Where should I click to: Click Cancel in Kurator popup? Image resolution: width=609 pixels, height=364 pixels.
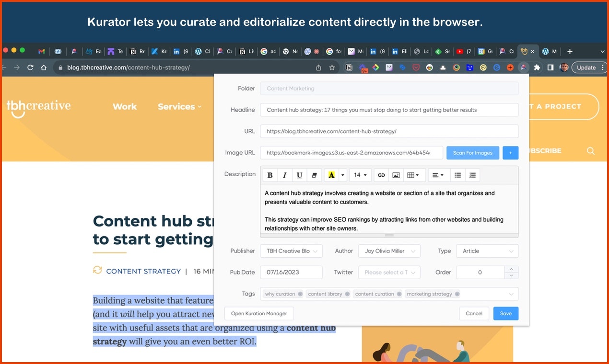(x=474, y=314)
